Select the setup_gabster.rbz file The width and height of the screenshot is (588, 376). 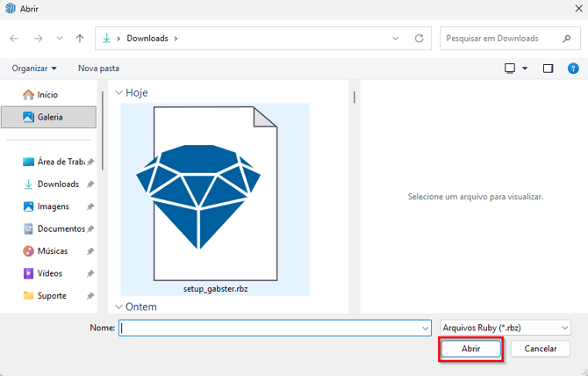click(x=215, y=199)
